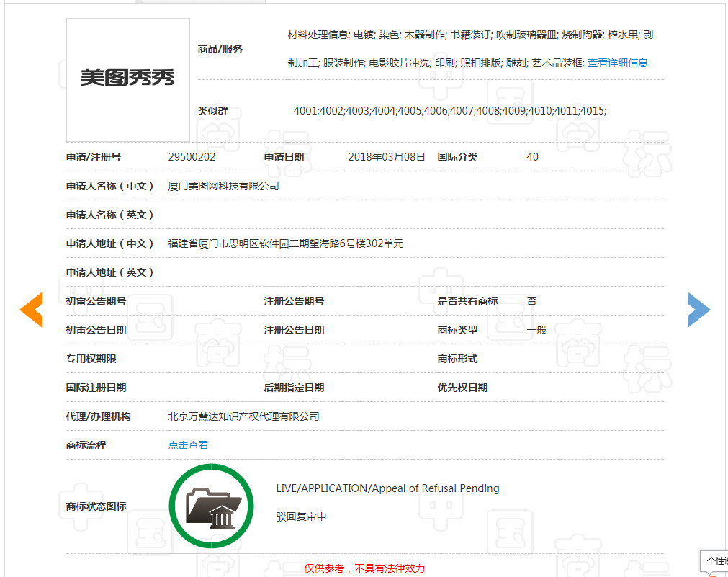Click the green trademark status folder icon
Image resolution: width=728 pixels, height=577 pixels.
(211, 506)
